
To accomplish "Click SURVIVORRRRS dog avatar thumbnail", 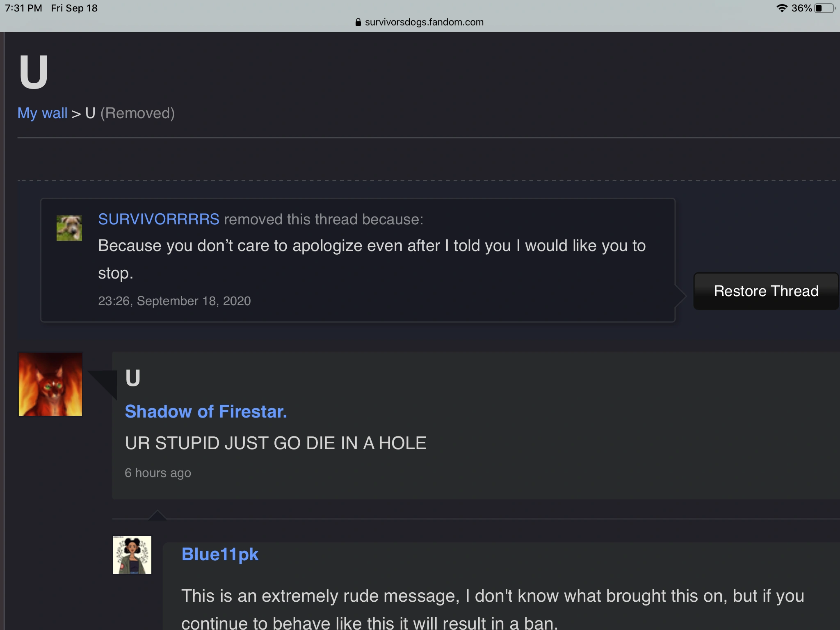I will 69,228.
